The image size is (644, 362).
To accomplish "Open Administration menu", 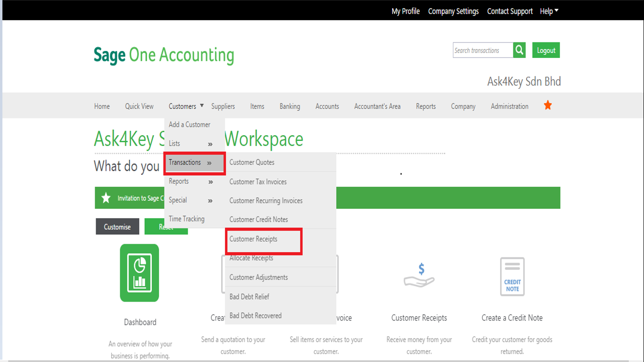I will tap(509, 106).
